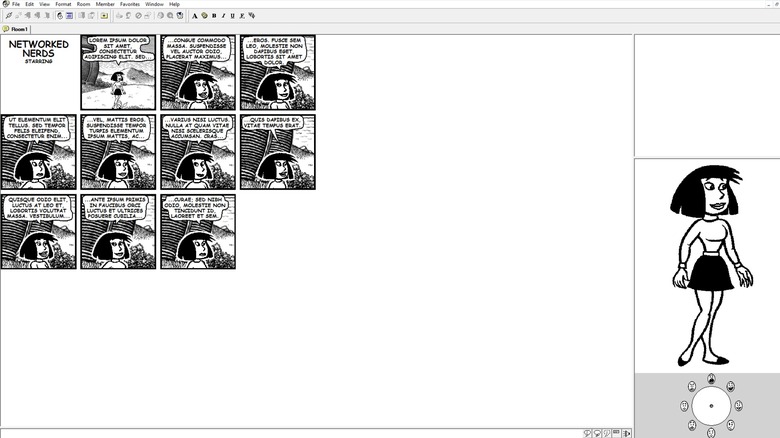Click the Comic Chat application icon in menu bar
This screenshot has height=438, width=780.
[x=5, y=4]
